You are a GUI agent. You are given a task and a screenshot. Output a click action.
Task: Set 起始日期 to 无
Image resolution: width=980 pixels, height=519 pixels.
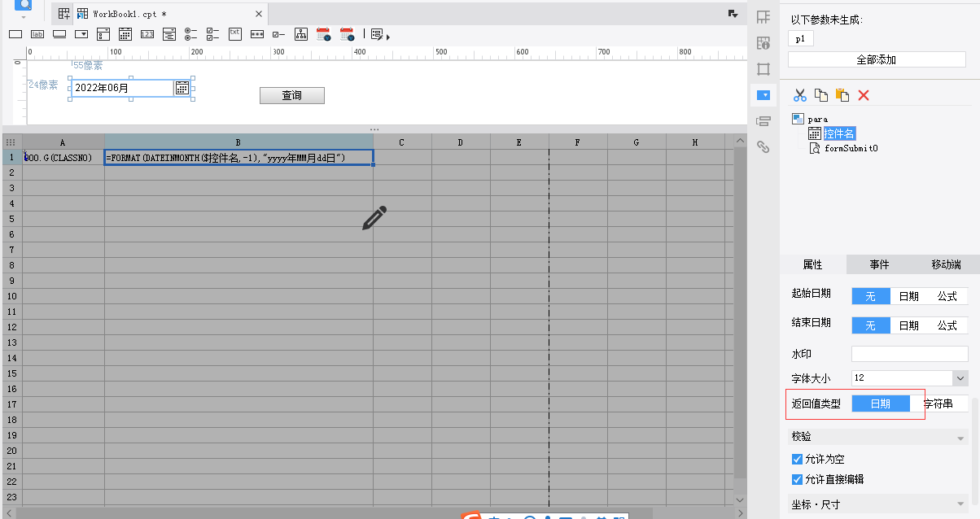pyautogui.click(x=870, y=297)
